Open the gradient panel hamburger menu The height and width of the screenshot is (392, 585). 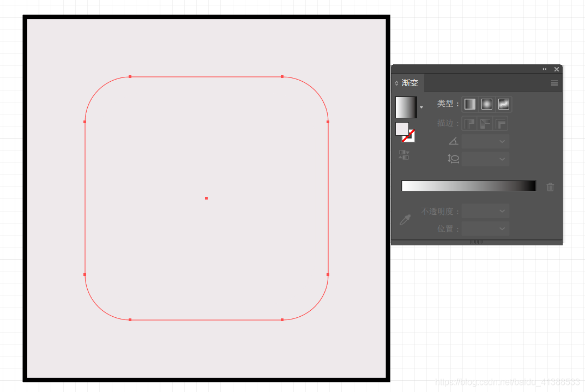[x=554, y=83]
